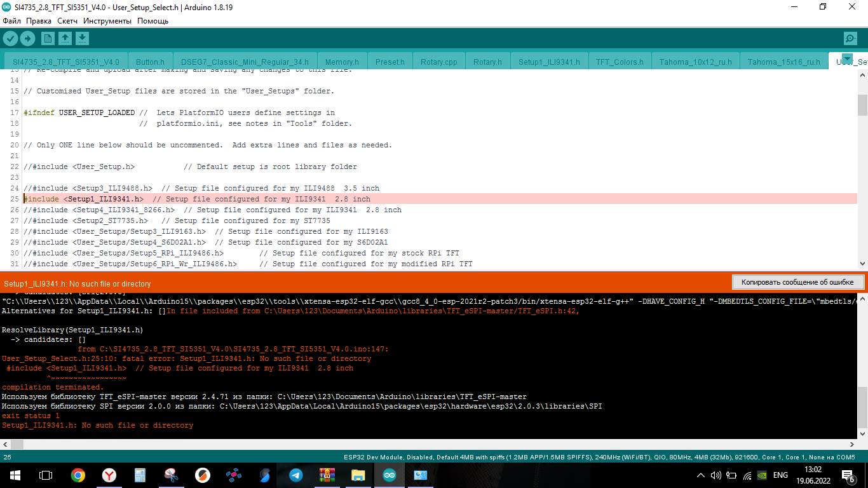Open a sketch with the Open icon
The image size is (868, 488).
(x=65, y=38)
